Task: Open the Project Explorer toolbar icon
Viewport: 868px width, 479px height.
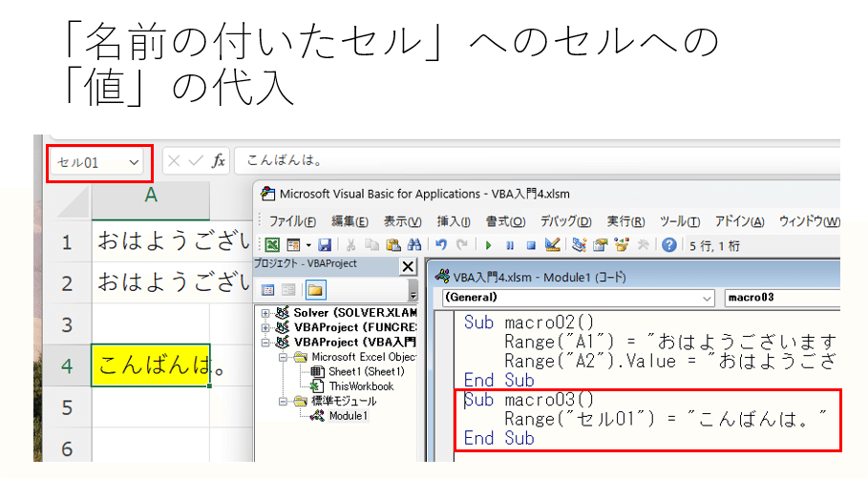Action: tap(579, 245)
